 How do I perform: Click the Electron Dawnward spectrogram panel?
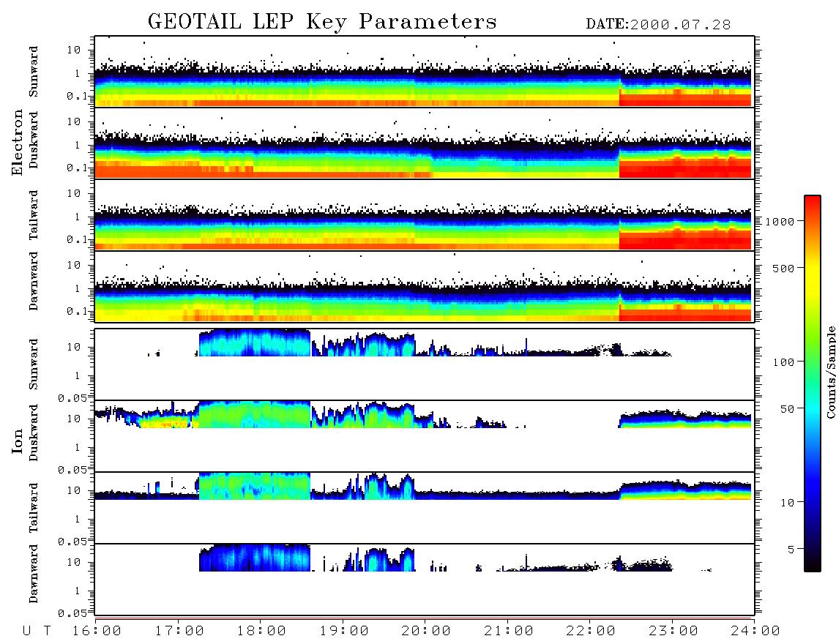pos(425,286)
